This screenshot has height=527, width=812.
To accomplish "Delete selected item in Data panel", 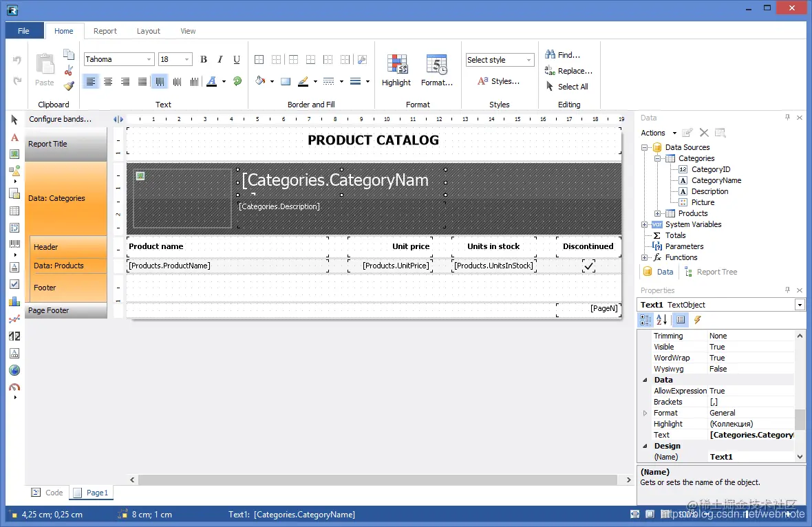I will (x=704, y=133).
